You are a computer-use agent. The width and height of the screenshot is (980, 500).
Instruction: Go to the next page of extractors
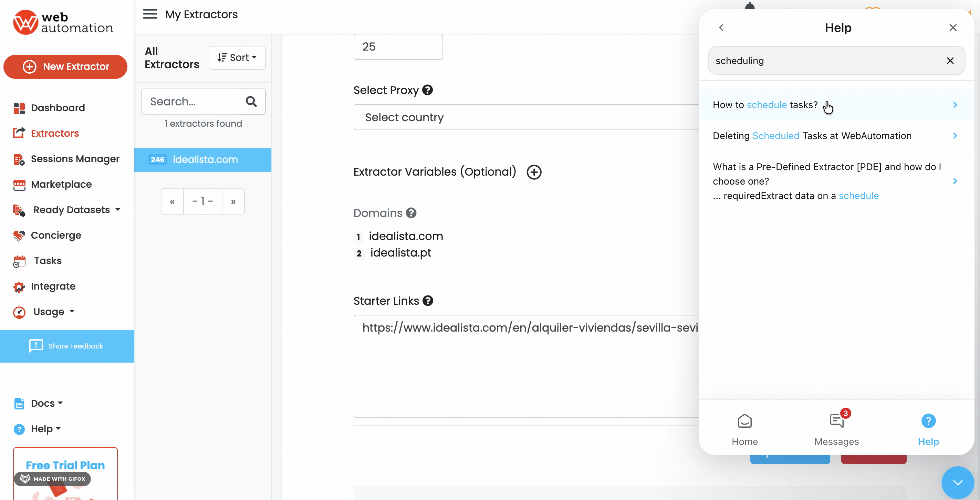coord(233,201)
